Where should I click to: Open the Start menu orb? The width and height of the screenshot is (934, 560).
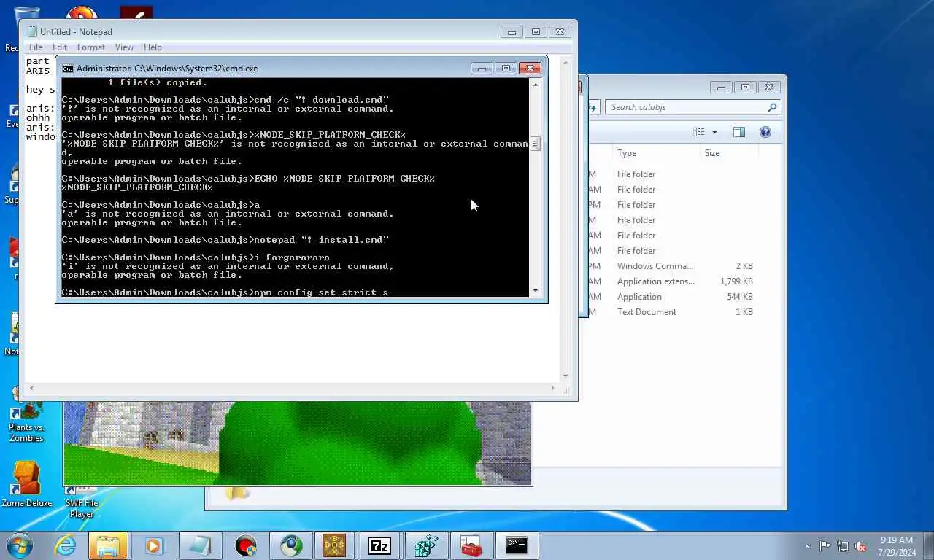(x=20, y=545)
